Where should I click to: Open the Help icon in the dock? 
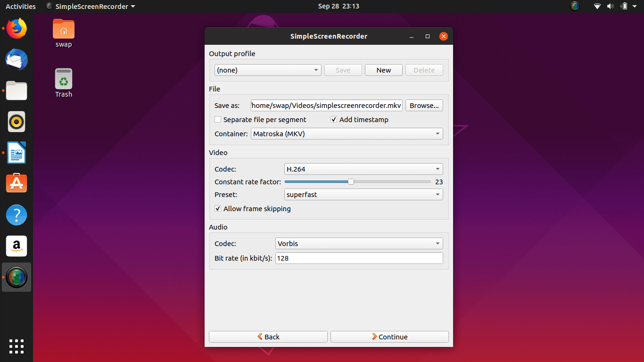(17, 215)
